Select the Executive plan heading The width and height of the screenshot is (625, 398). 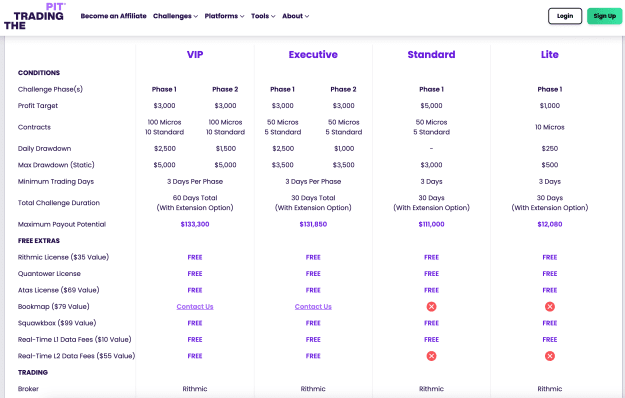tap(313, 55)
